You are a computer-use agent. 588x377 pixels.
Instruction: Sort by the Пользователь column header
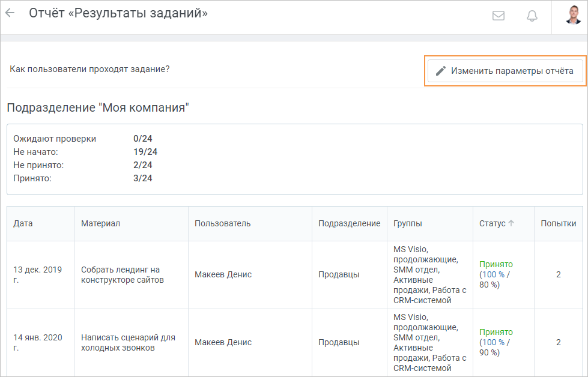point(222,223)
